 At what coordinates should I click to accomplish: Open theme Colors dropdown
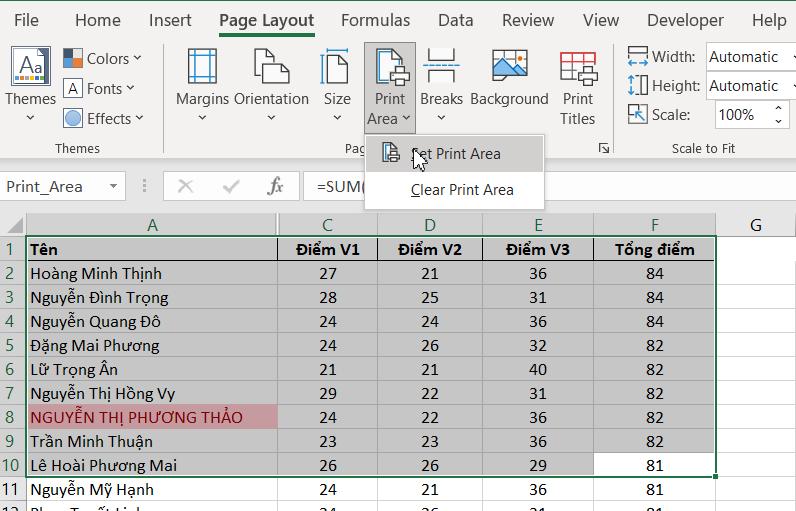(x=102, y=58)
